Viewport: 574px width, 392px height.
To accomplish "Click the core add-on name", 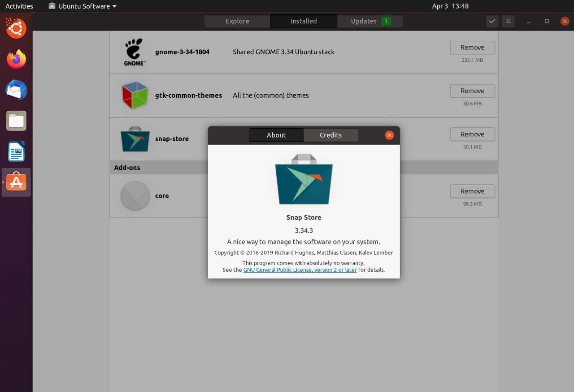I will (x=162, y=196).
